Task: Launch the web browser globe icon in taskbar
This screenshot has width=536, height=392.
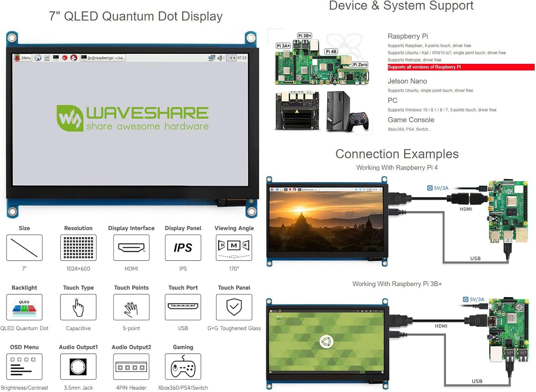Action: point(38,58)
